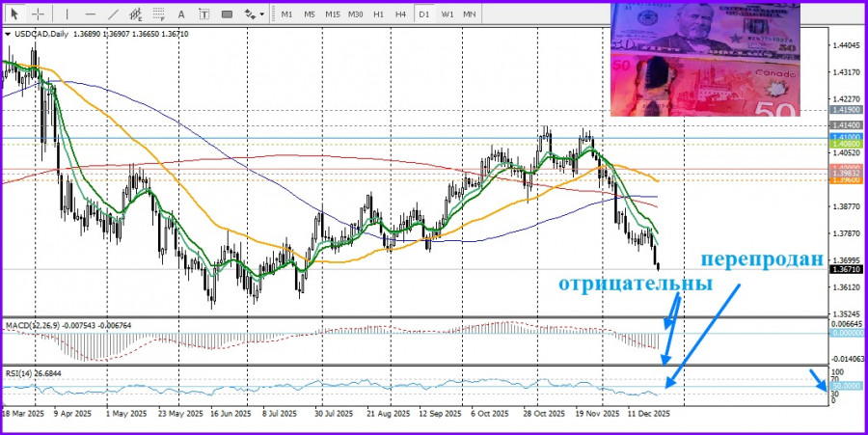Select the text label tool
This screenshot has width=868, height=435.
tap(204, 14)
